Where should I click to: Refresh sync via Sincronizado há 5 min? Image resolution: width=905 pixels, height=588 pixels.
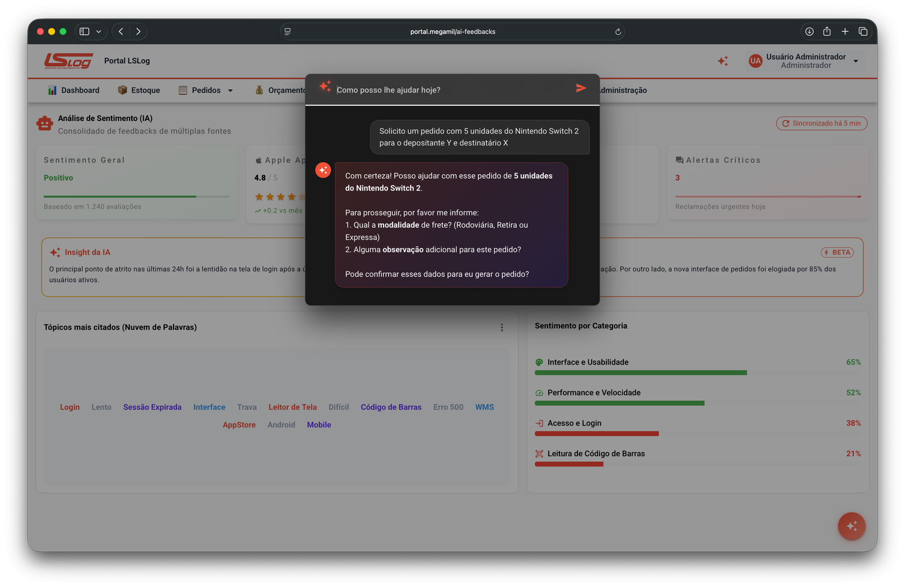[x=821, y=123]
